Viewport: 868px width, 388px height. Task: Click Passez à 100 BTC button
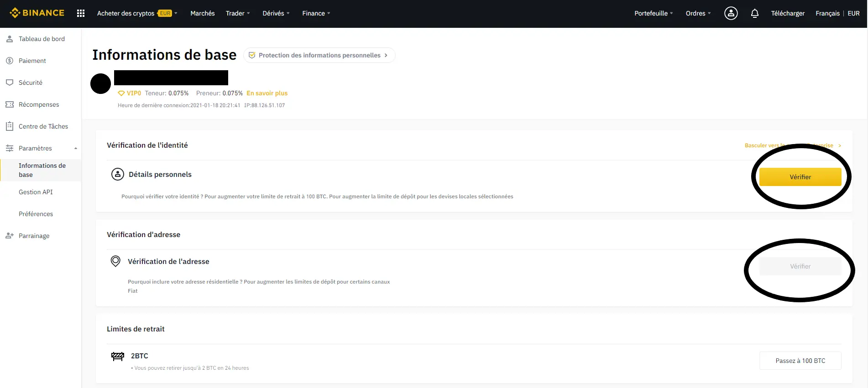(800, 361)
